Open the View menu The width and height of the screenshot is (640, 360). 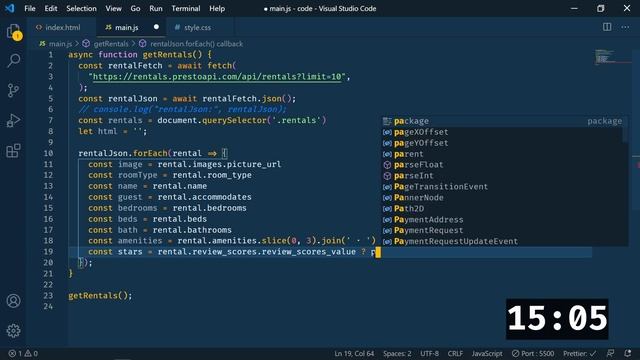[113, 9]
